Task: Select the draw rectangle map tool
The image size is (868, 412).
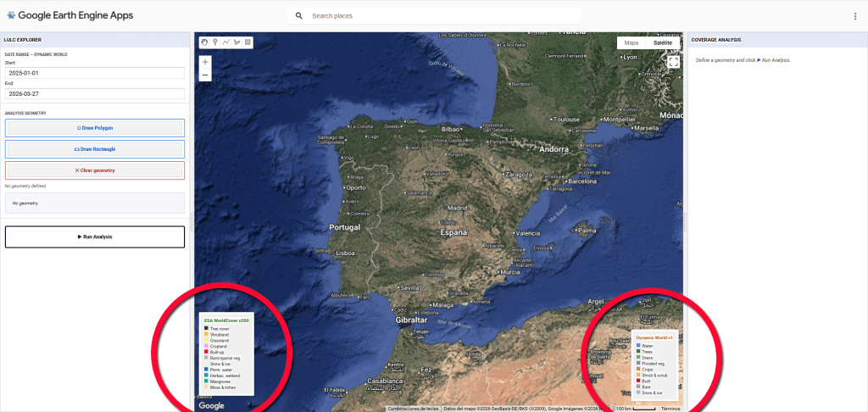Action: pyautogui.click(x=248, y=42)
